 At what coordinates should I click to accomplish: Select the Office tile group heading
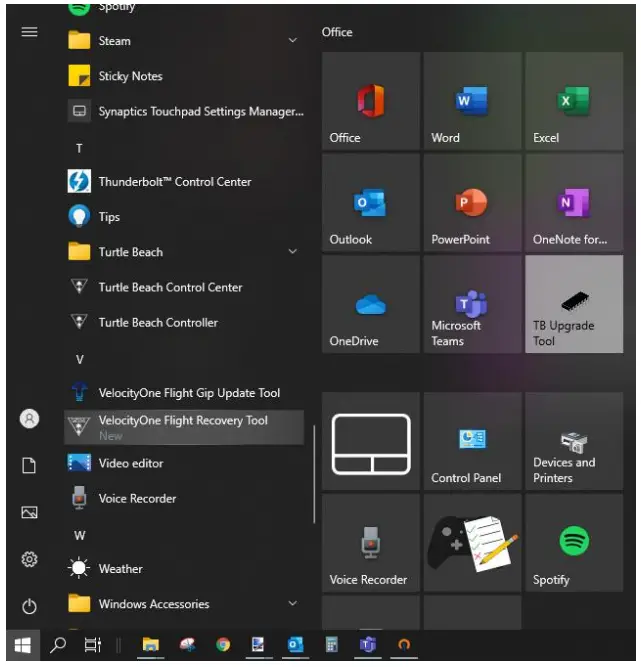tap(337, 32)
